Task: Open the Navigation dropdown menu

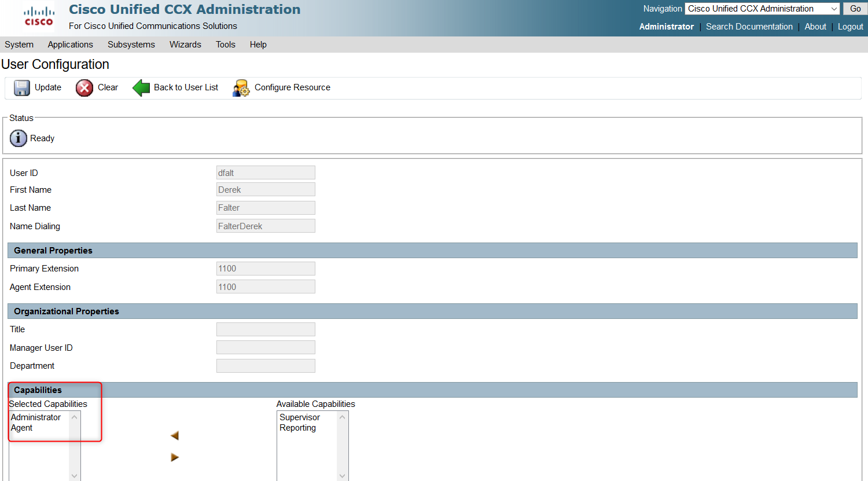Action: [833, 8]
